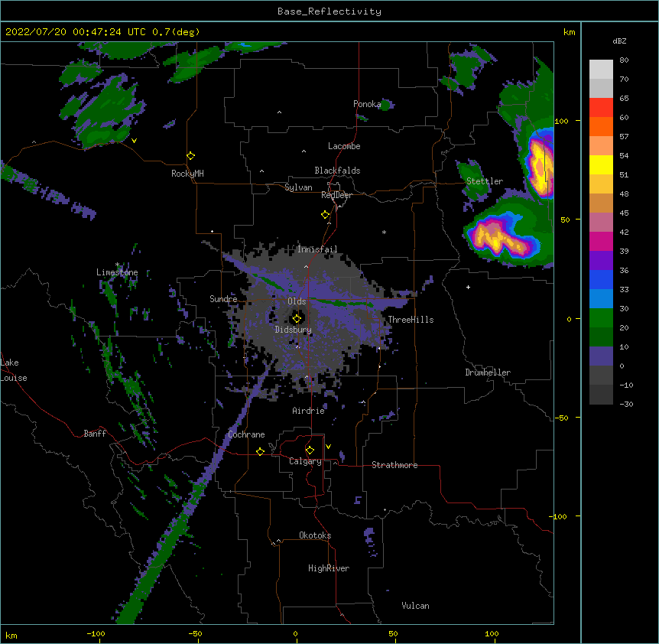Click the yellow diamond marker south of RedDeer
The image size is (659, 644).
click(325, 215)
